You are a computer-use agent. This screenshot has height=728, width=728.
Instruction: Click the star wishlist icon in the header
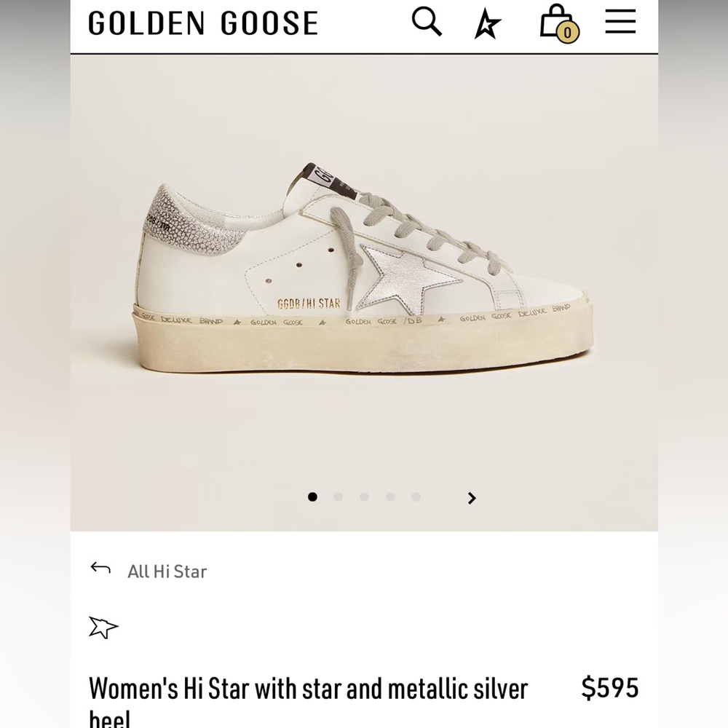click(486, 22)
